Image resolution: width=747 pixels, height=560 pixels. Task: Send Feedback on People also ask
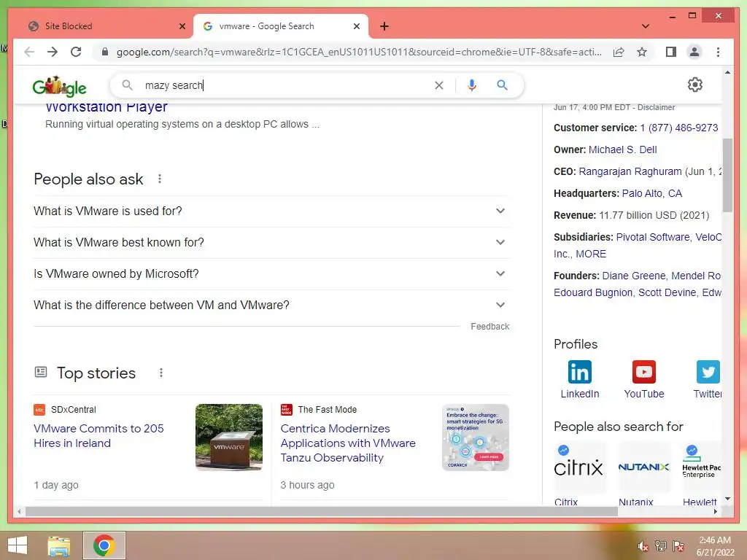[489, 326]
